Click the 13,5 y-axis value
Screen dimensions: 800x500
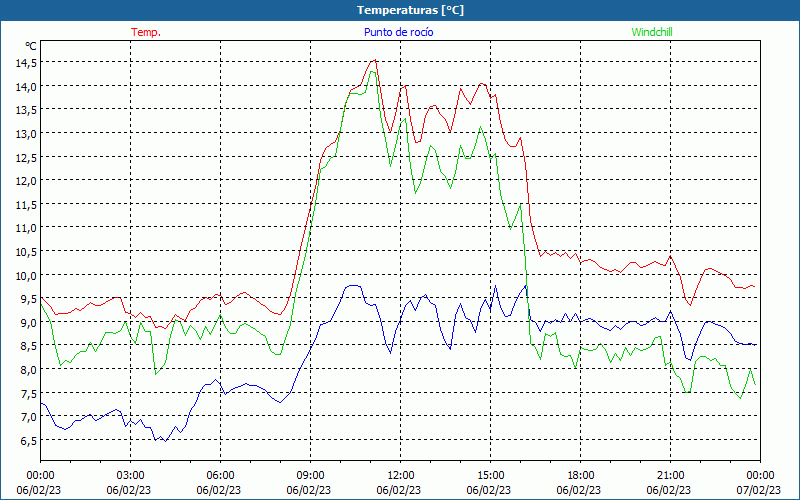tap(26, 110)
